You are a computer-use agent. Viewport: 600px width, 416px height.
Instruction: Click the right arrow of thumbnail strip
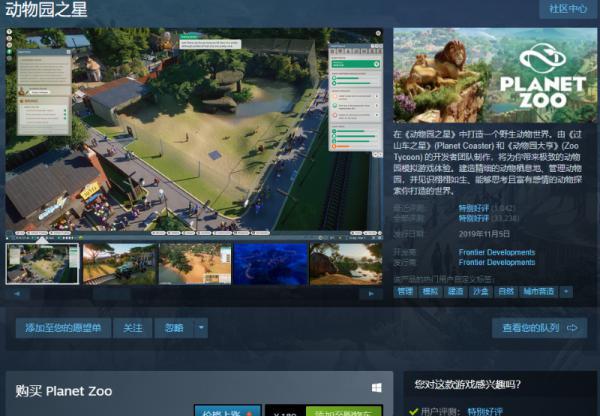point(371,294)
